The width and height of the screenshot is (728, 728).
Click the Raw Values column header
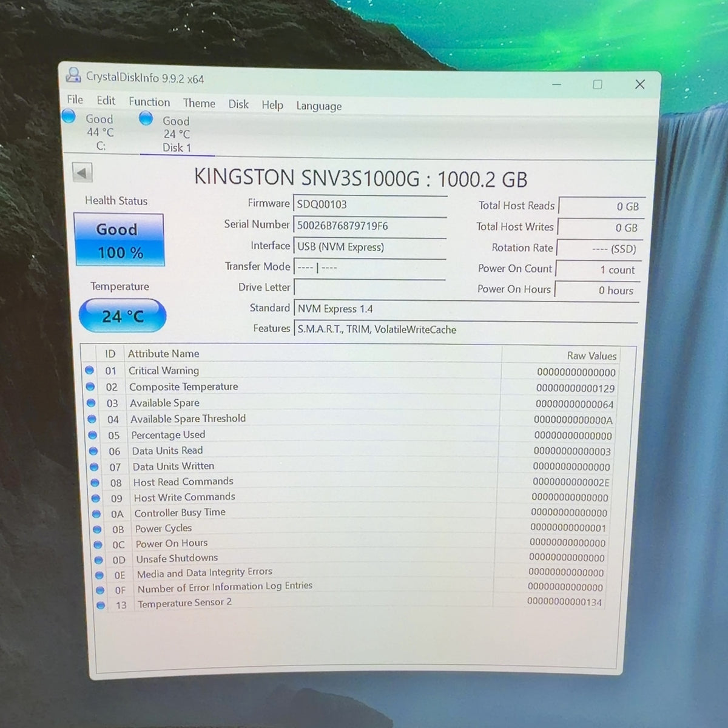click(x=591, y=356)
